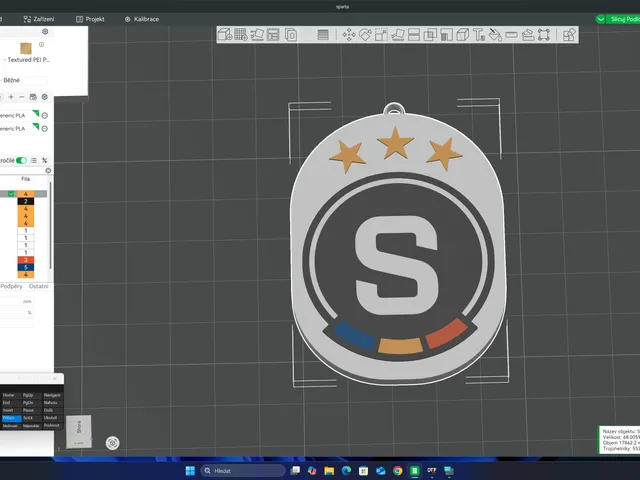Click the camera fit-view round icon

coord(113,443)
